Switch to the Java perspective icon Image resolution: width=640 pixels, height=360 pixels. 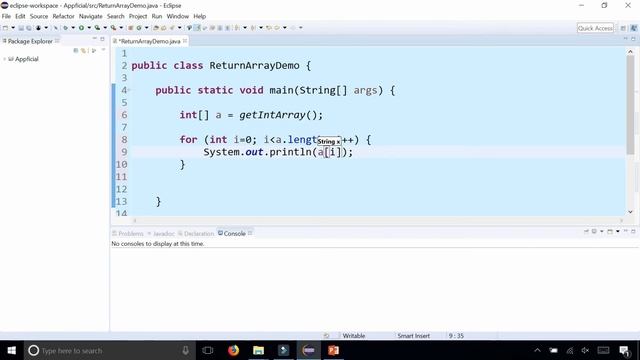tap(633, 28)
